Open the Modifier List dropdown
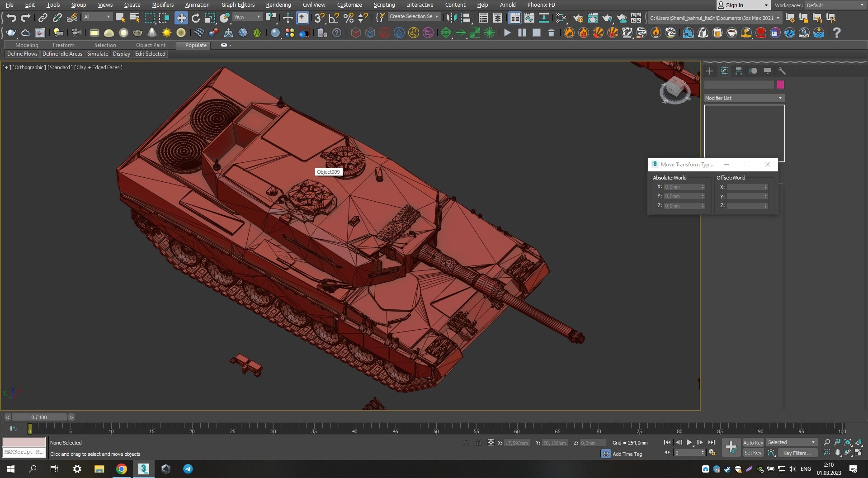This screenshot has width=868, height=478. [x=744, y=98]
